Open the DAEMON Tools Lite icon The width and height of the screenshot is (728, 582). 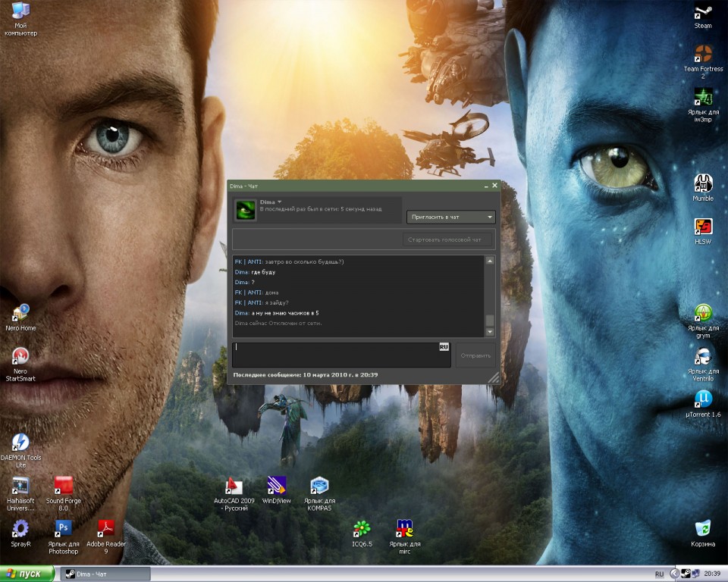click(20, 450)
